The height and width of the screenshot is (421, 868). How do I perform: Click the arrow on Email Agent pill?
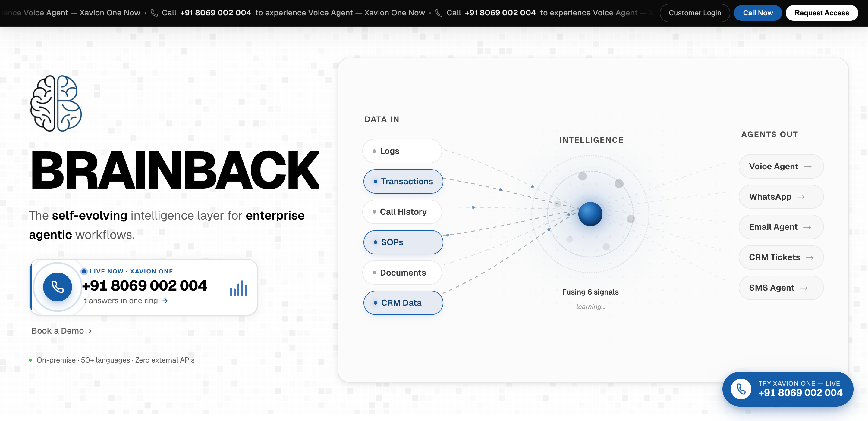[807, 227]
